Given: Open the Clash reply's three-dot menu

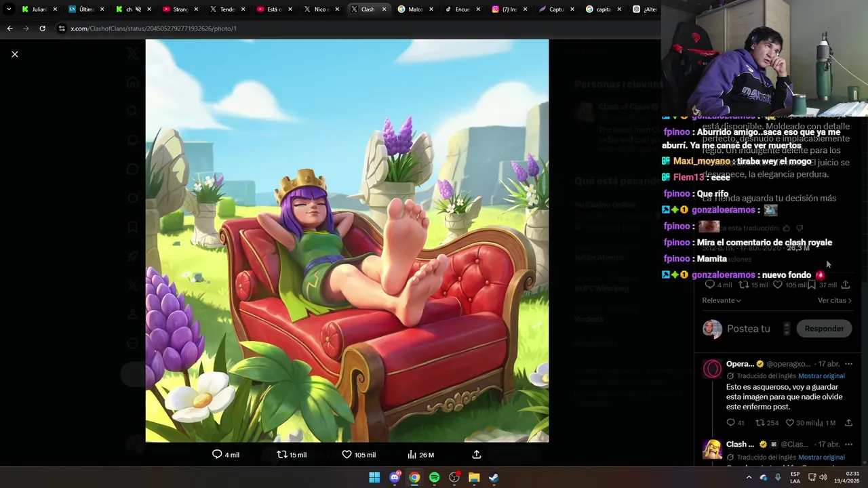Looking at the screenshot, I should click(x=848, y=445).
